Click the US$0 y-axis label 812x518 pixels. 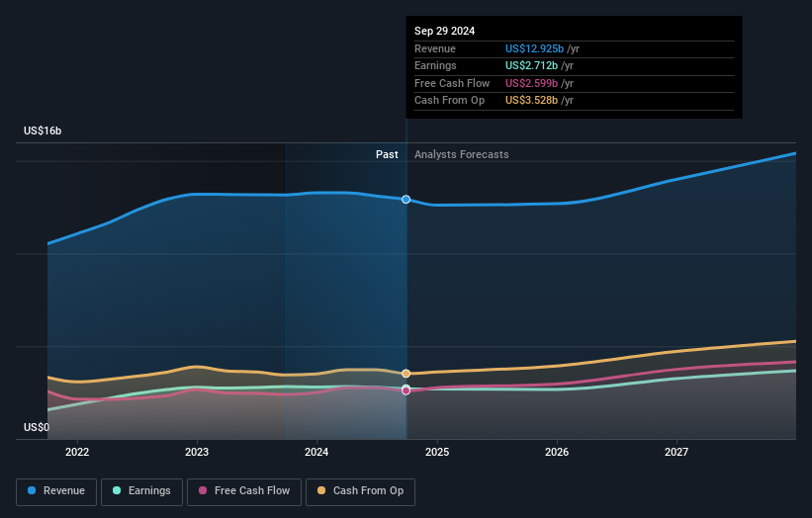37,427
